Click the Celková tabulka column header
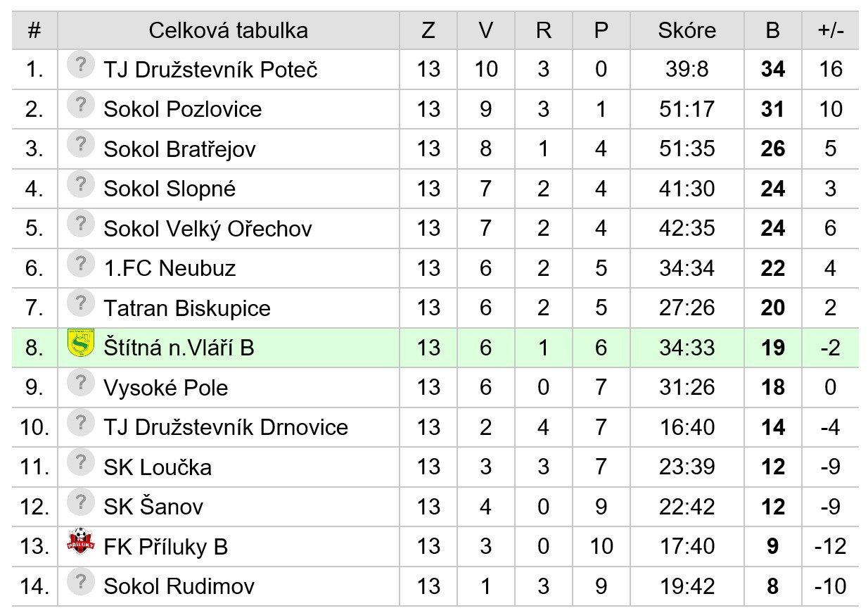This screenshot has height=613, width=868. click(x=228, y=30)
